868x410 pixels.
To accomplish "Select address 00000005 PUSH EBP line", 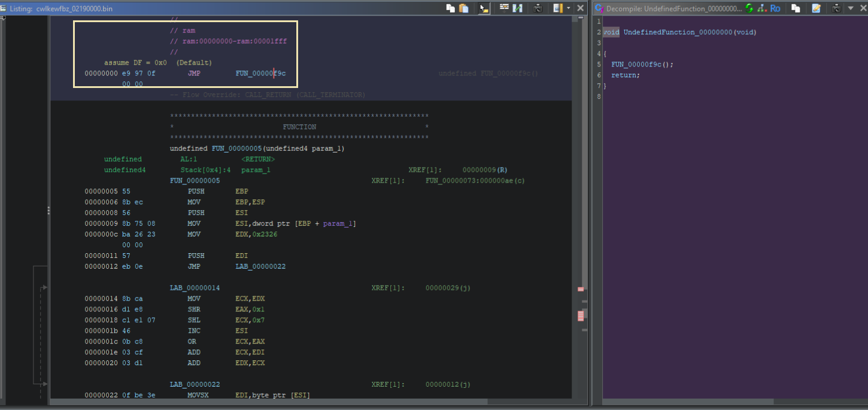I will [167, 192].
